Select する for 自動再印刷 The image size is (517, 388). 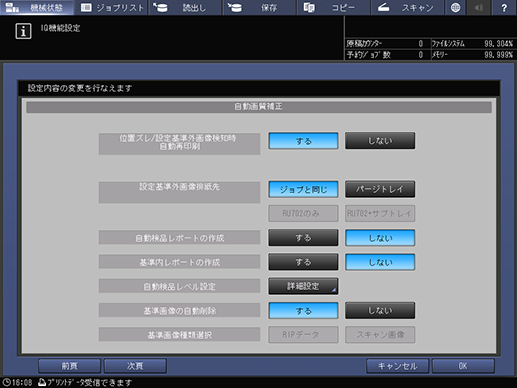tap(303, 141)
